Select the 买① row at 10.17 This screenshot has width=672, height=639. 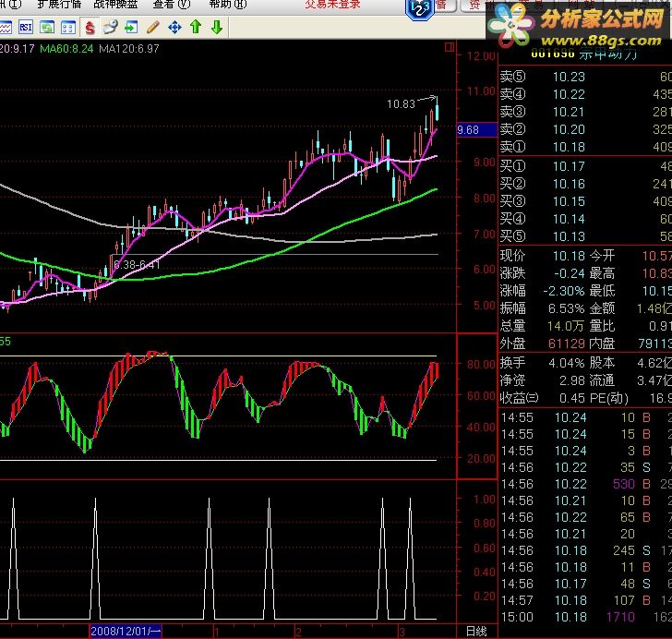585,166
